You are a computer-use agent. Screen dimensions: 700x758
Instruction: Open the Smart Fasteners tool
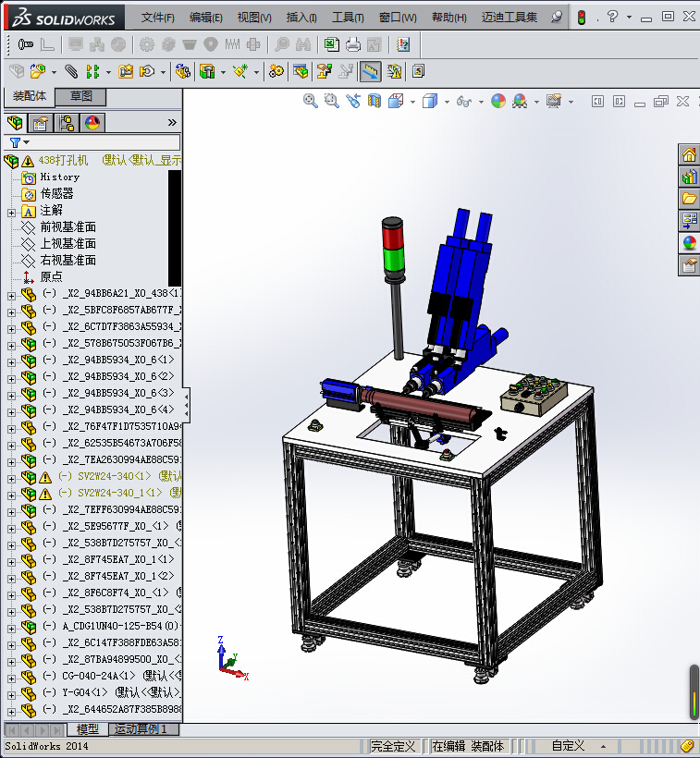coord(126,72)
